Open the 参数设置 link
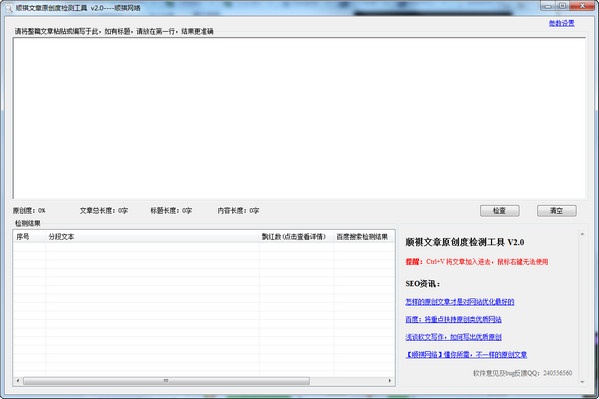 (562, 23)
